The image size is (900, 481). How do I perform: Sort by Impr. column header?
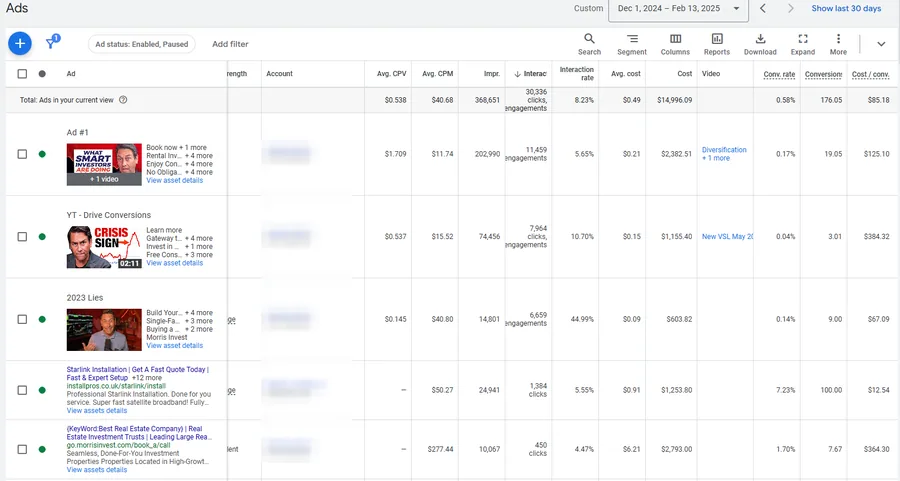pos(492,73)
